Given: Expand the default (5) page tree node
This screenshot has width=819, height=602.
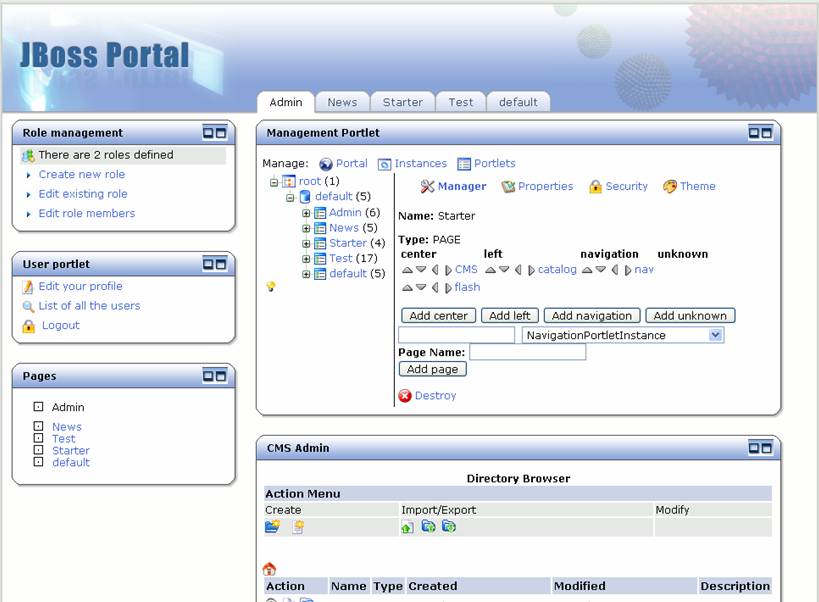Looking at the screenshot, I should tap(306, 274).
